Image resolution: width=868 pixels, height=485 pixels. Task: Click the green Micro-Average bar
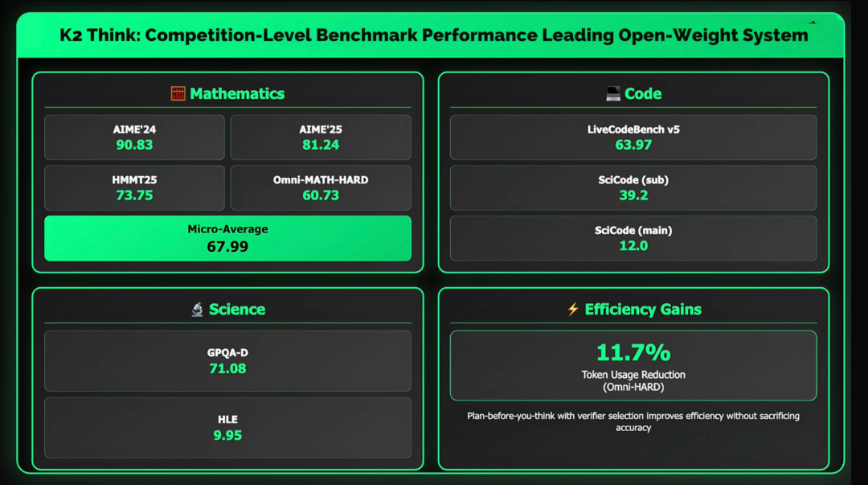point(227,238)
